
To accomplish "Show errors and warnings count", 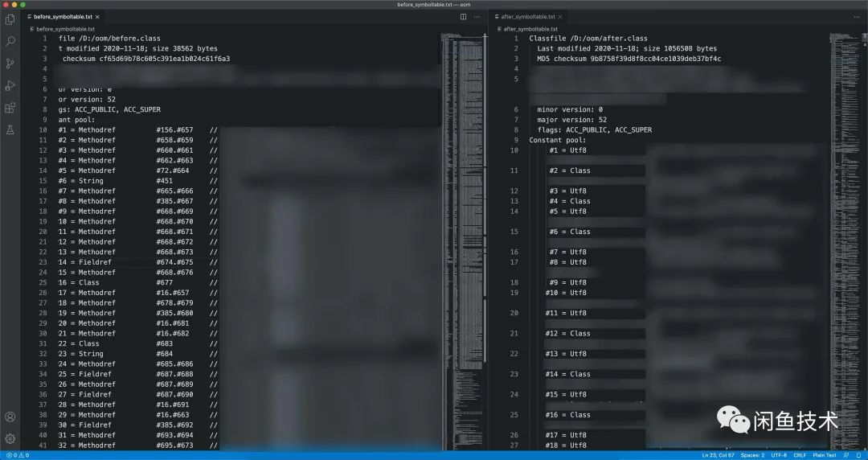I will [x=17, y=455].
